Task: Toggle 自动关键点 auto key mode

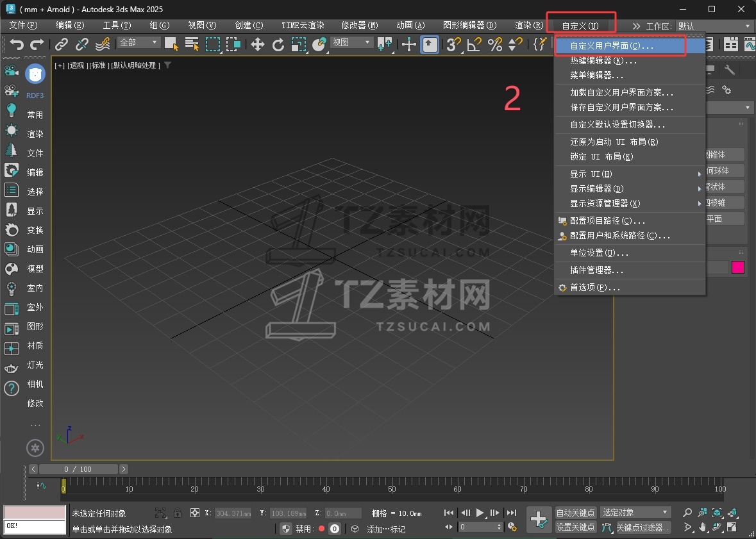Action: pyautogui.click(x=576, y=513)
